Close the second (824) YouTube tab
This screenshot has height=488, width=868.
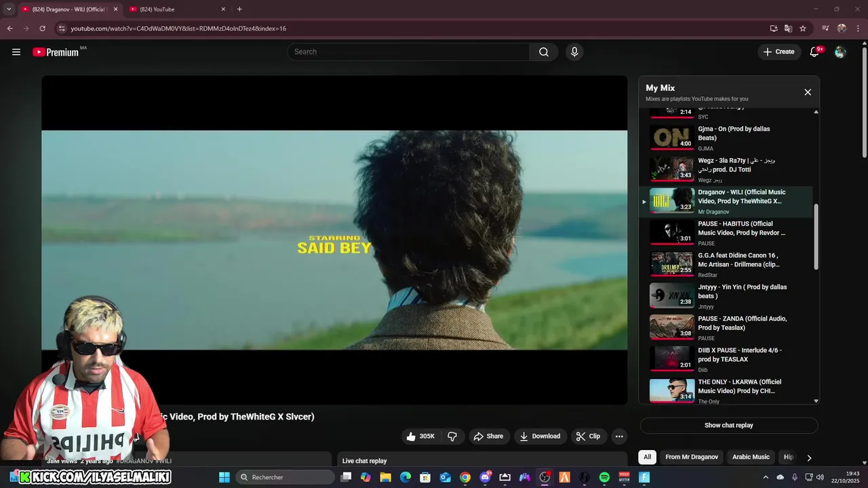(223, 9)
